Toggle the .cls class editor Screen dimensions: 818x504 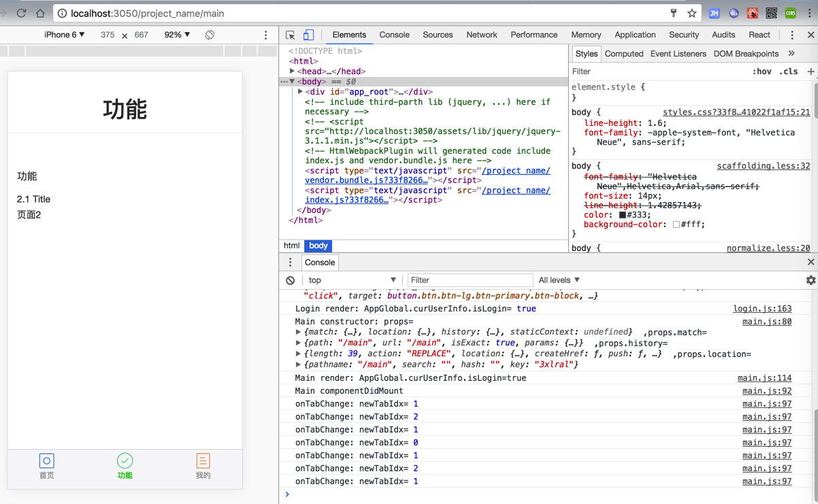point(789,71)
